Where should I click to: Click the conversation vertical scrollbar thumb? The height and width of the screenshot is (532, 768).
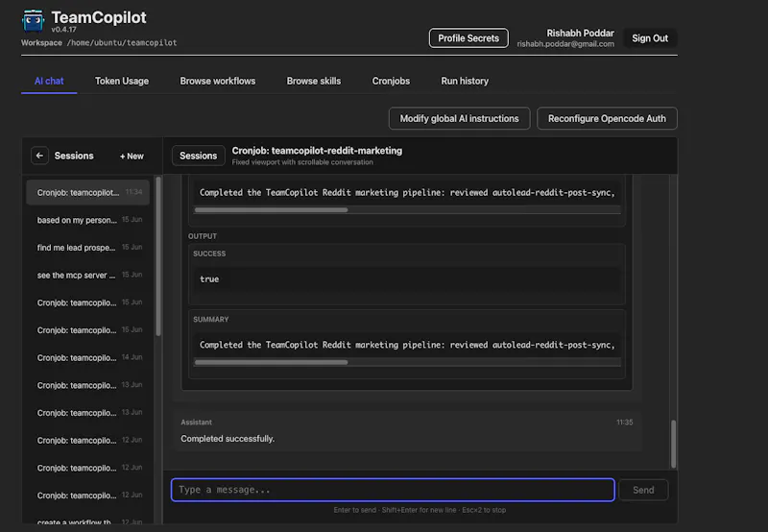click(674, 444)
